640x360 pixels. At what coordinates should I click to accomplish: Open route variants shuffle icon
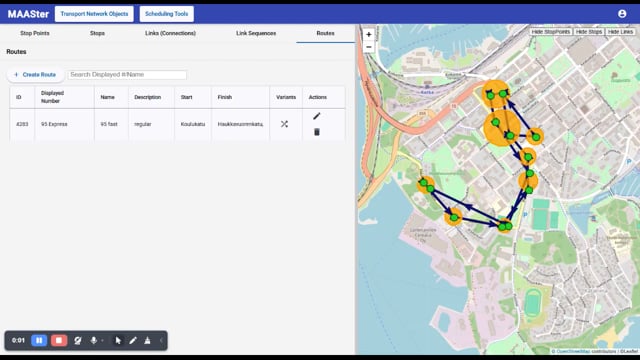[x=284, y=124]
